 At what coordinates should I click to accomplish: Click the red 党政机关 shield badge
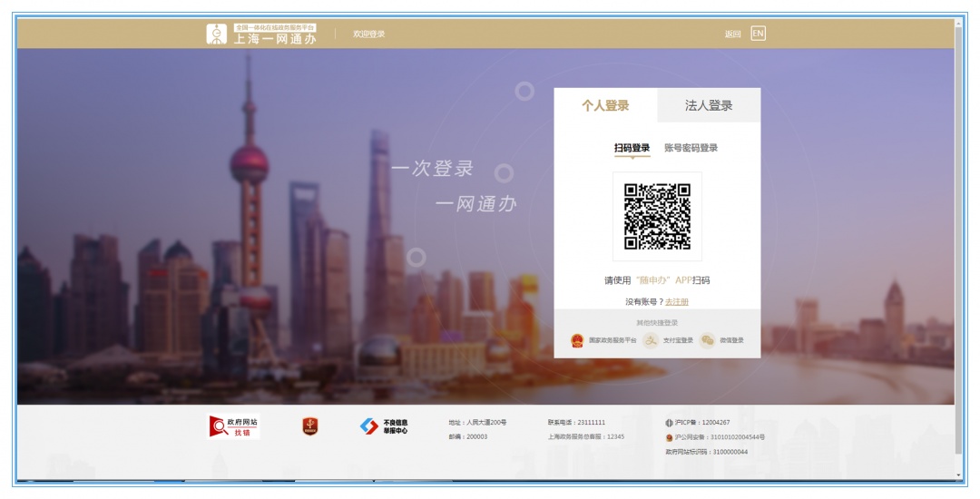(x=310, y=426)
